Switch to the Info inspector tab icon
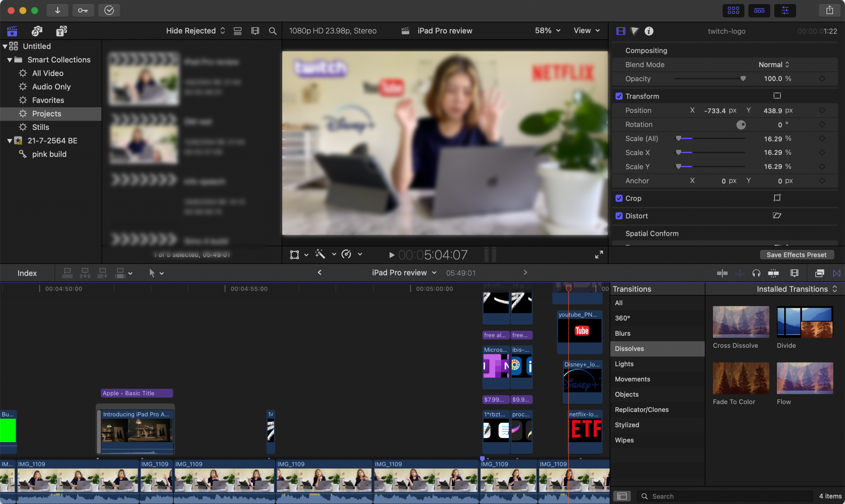Screen dimensions: 845x504 [649, 31]
